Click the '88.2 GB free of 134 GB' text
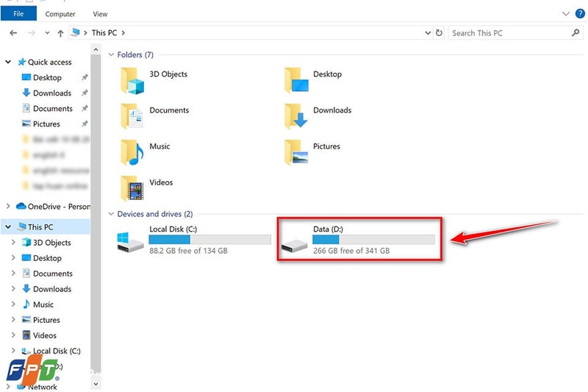The width and height of the screenshot is (588, 392). (189, 251)
